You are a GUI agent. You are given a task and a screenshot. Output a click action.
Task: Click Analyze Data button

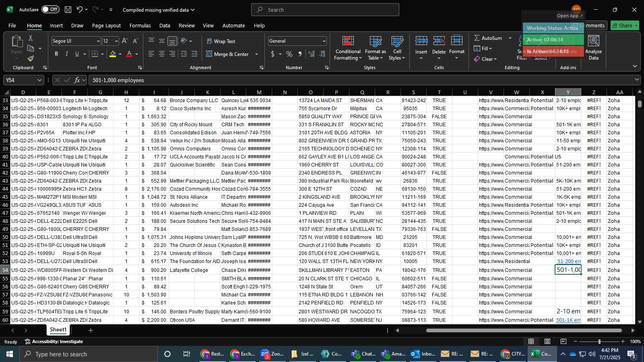[x=594, y=48]
